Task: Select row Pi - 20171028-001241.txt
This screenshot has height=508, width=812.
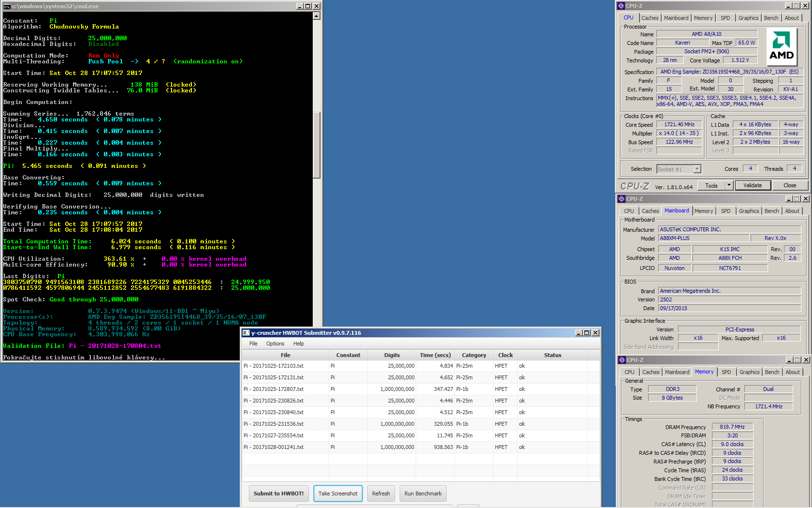Action: (x=420, y=447)
